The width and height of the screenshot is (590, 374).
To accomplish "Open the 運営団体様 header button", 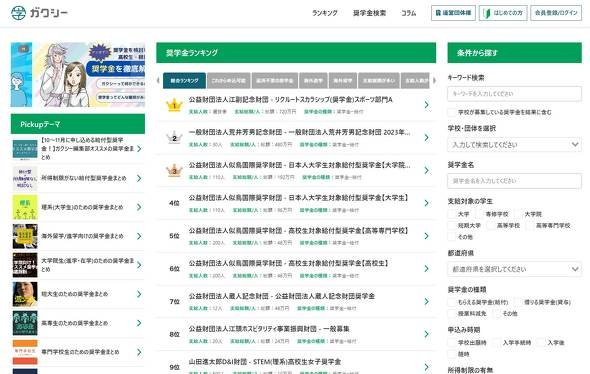I will pos(453,13).
